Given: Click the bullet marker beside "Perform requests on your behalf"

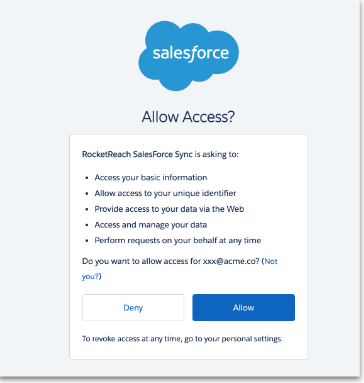Looking at the screenshot, I should [87, 241].
